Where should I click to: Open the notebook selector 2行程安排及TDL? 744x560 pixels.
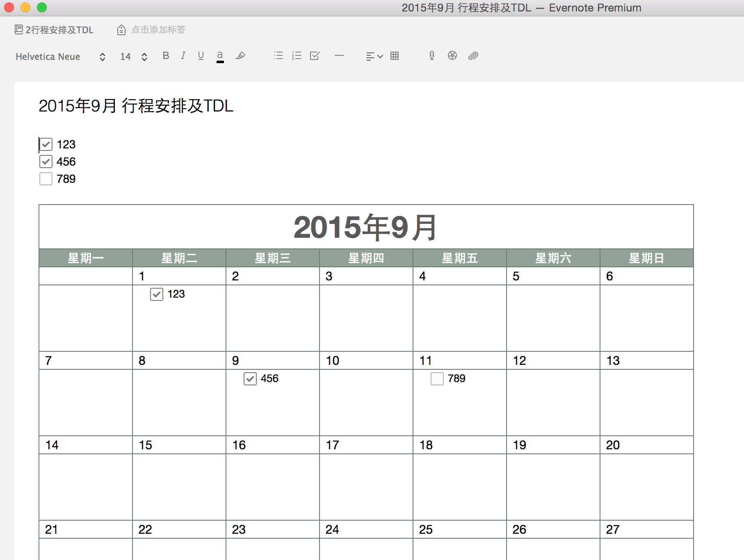(54, 30)
